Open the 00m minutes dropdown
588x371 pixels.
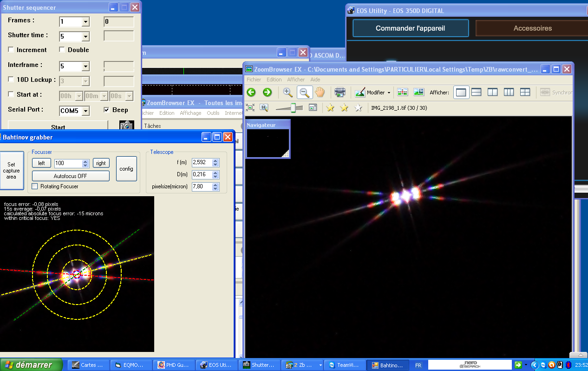(x=104, y=96)
